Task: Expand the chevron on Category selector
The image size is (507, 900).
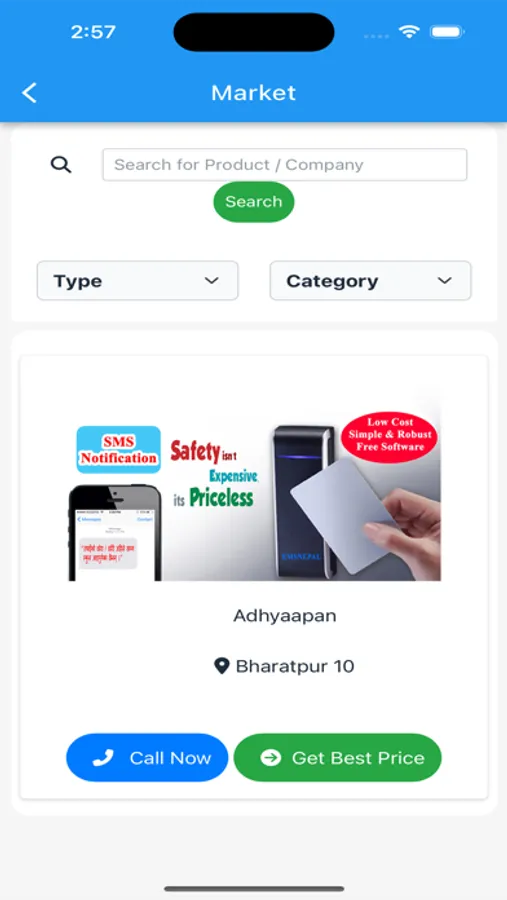Action: [444, 281]
